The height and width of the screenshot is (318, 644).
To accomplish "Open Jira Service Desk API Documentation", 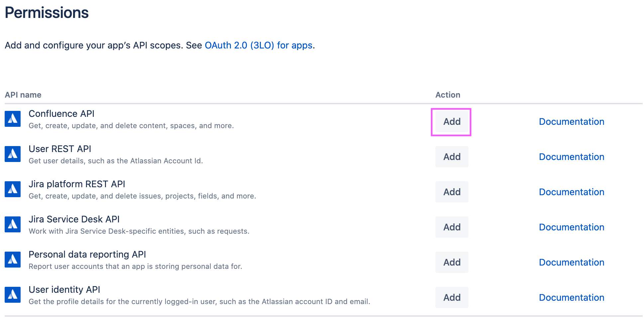I will (571, 227).
